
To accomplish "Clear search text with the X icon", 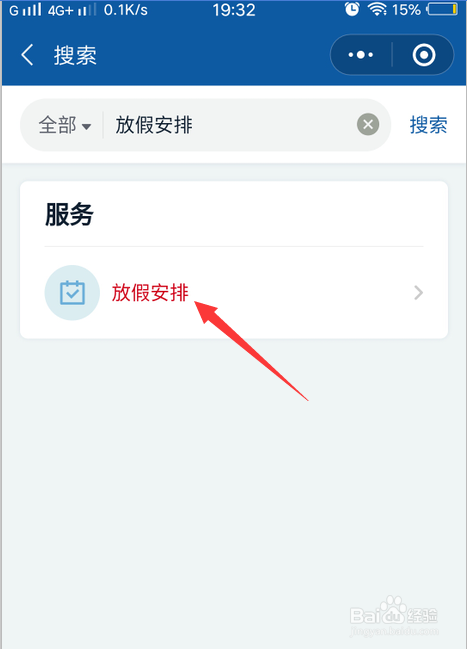I will point(368,124).
